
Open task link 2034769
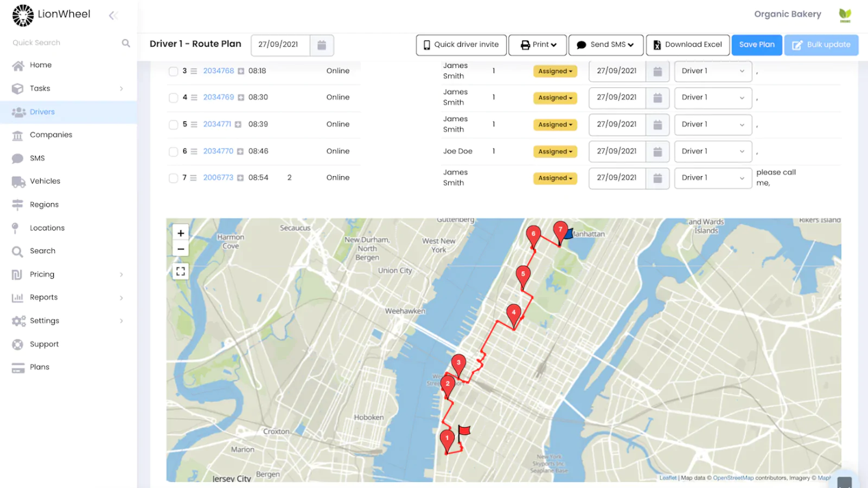[219, 98]
